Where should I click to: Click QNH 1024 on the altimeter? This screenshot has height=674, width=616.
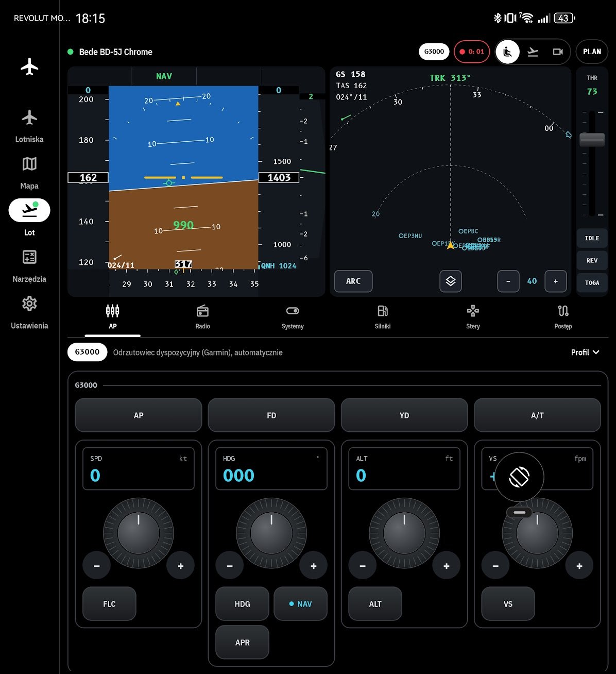tap(279, 266)
